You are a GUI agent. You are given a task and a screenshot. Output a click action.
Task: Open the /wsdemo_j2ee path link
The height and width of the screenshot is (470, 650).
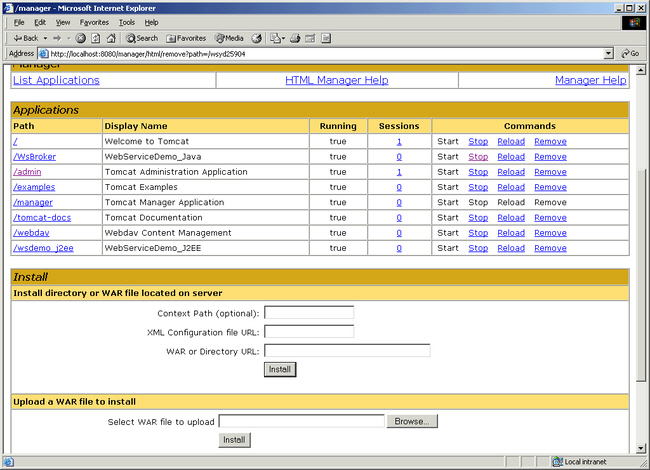(x=43, y=248)
